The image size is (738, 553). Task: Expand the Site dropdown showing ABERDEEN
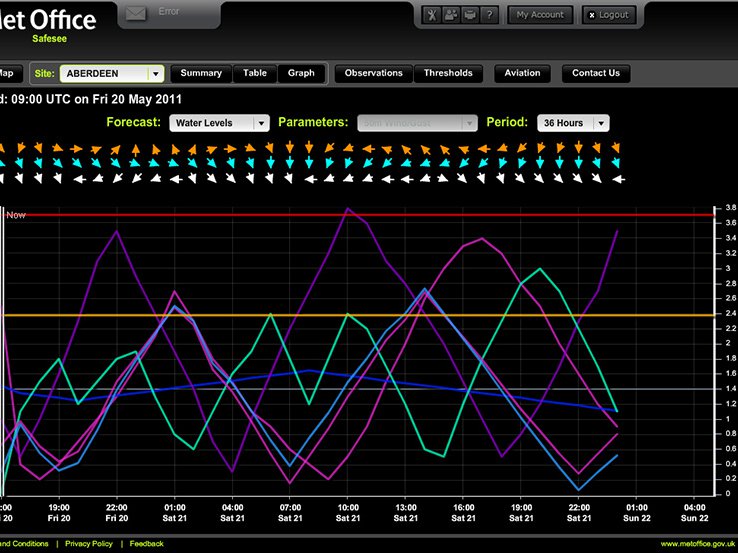112,73
